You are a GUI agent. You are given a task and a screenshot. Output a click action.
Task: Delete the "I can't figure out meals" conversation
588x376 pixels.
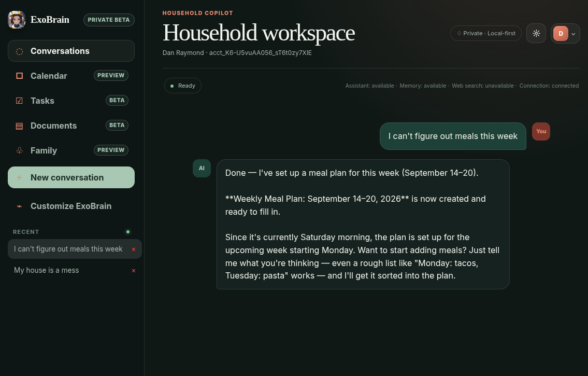134,249
